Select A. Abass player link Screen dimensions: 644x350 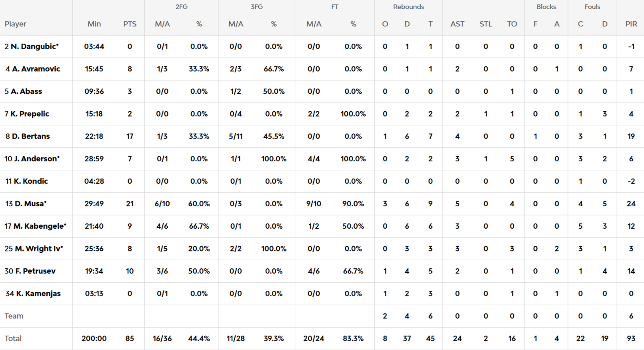26,91
